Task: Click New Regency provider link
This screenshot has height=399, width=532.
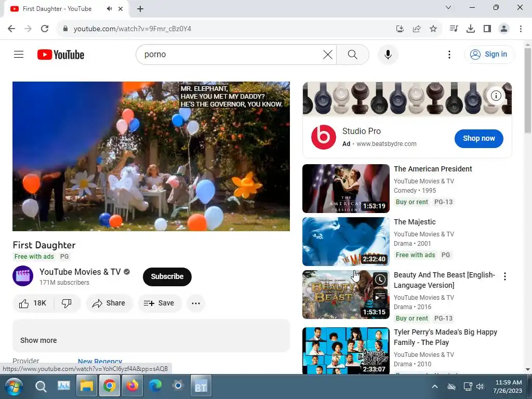Action: pyautogui.click(x=100, y=362)
